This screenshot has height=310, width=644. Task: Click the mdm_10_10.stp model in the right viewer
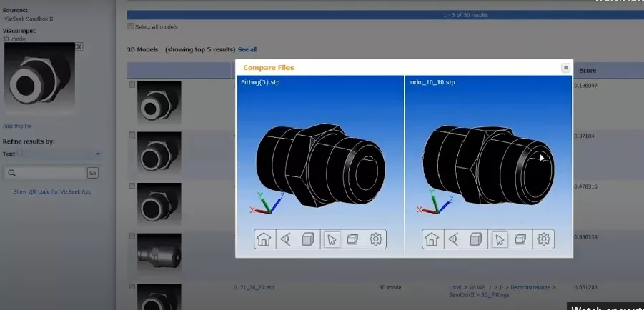(488, 164)
